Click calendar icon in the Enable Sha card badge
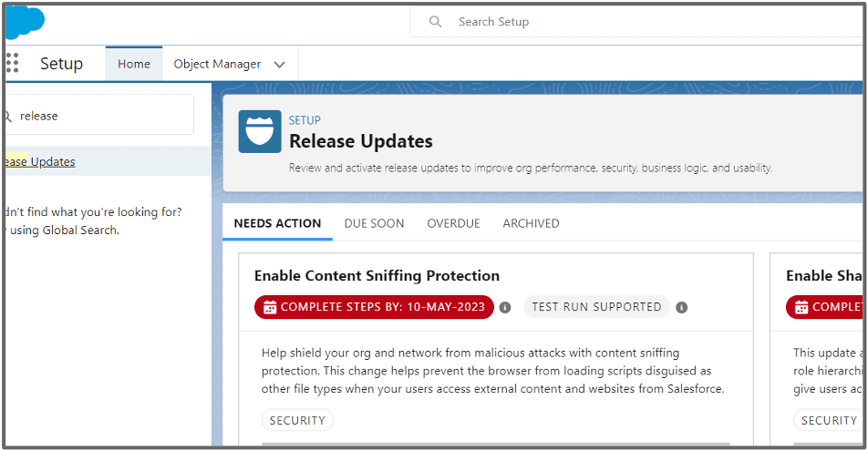The width and height of the screenshot is (868, 451). point(801,307)
